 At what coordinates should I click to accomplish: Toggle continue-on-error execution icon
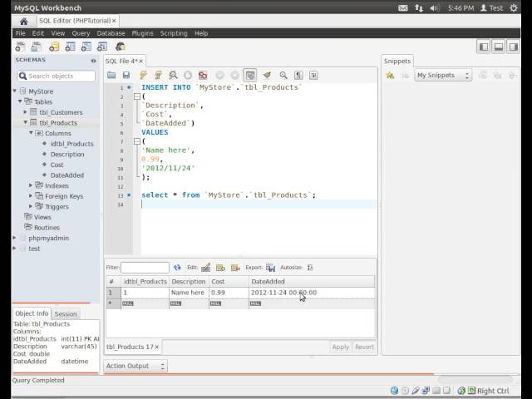click(203, 75)
